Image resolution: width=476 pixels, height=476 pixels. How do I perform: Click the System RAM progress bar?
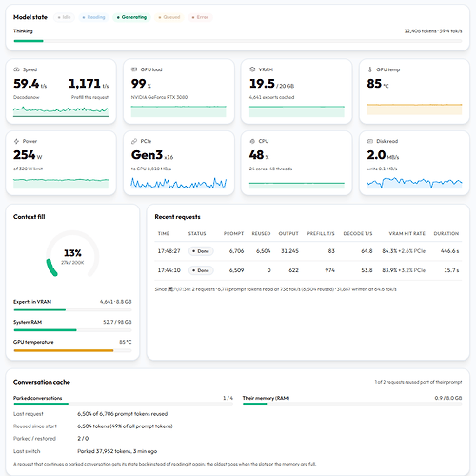coord(72,330)
